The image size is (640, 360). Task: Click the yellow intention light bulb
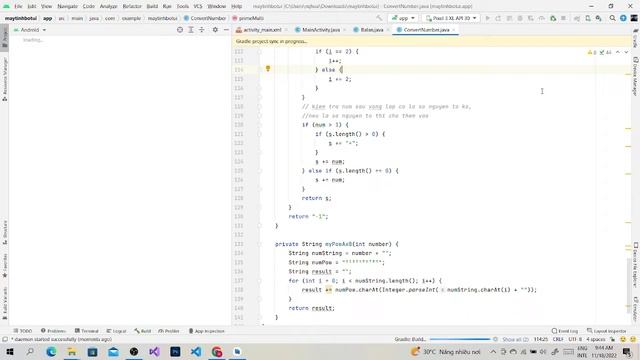[268, 69]
